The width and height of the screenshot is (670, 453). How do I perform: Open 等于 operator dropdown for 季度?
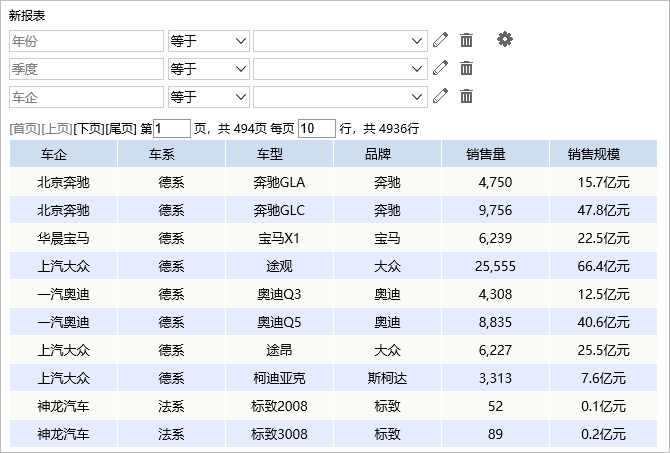coord(209,69)
